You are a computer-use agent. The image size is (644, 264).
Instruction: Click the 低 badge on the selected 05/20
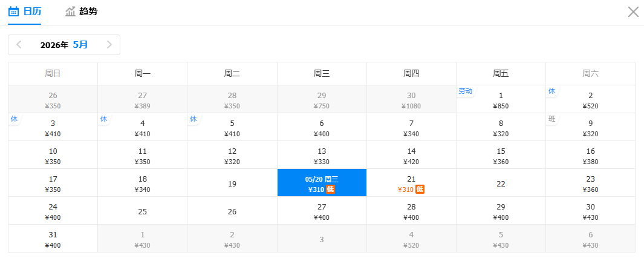(330, 190)
